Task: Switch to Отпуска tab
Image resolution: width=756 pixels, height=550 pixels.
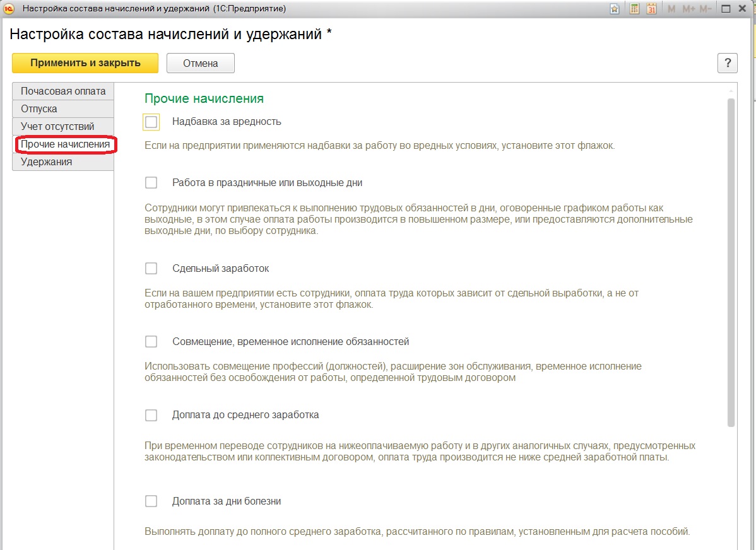Action: [x=63, y=109]
